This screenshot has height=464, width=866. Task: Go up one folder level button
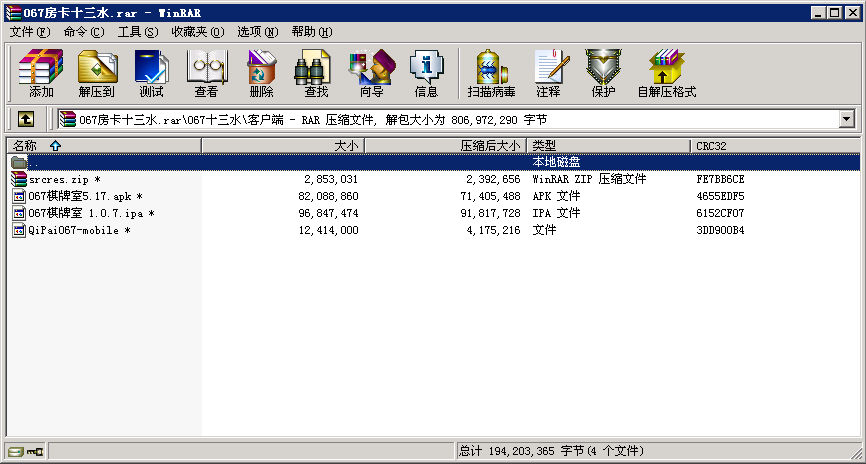tap(26, 119)
